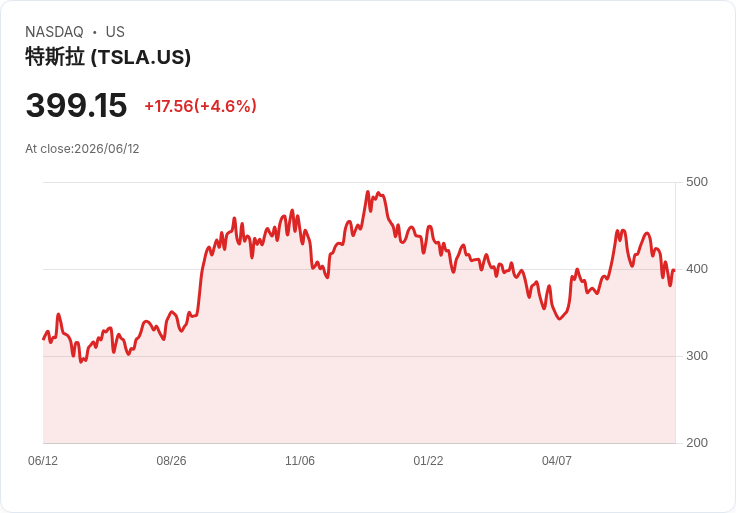Click the At close:2026/06/12 date text

(x=82, y=149)
